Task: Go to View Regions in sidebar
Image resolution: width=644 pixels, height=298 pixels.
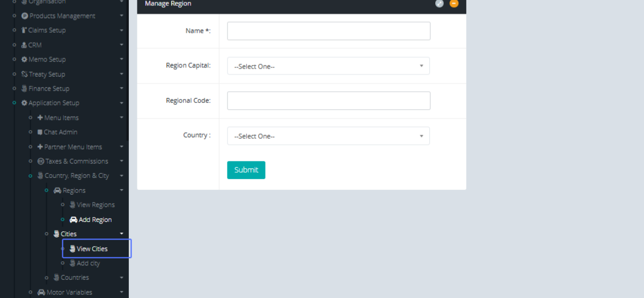Action: coord(96,205)
